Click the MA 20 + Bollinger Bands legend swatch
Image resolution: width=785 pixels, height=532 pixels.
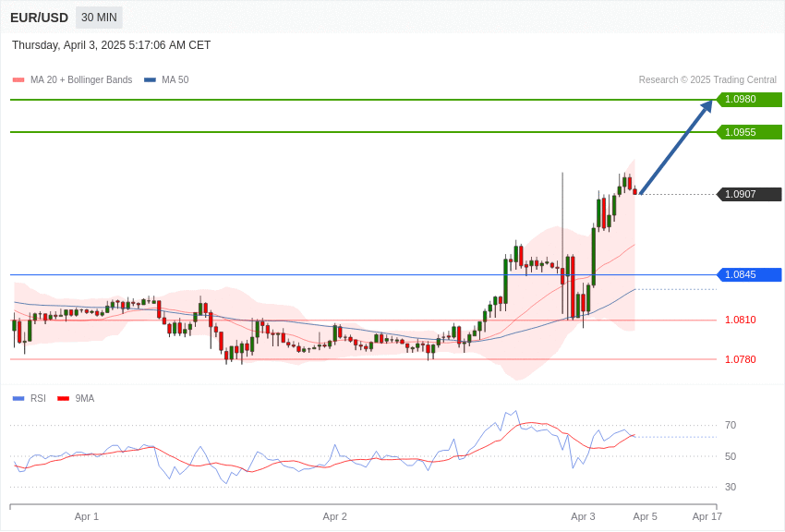[18, 80]
